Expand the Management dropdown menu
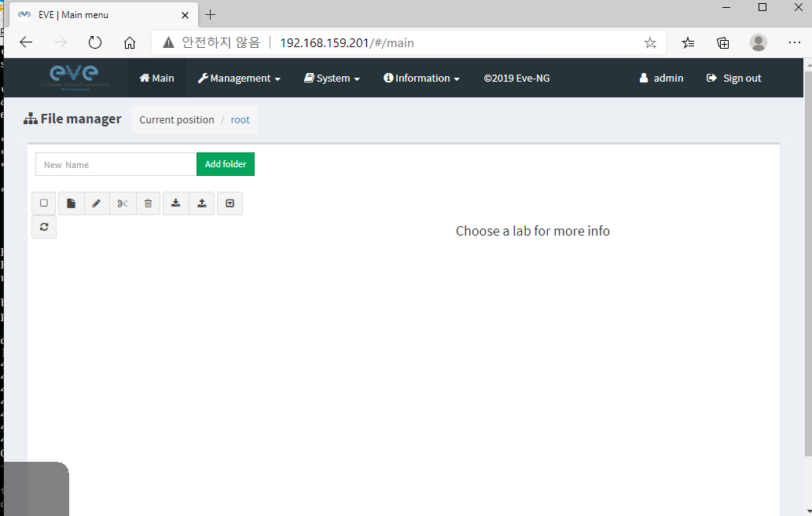 239,79
